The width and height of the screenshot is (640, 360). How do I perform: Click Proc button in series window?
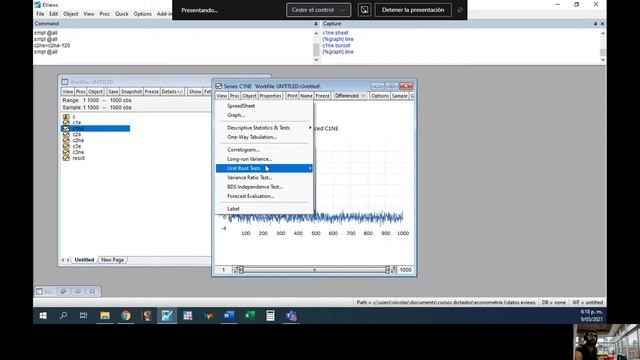click(234, 96)
